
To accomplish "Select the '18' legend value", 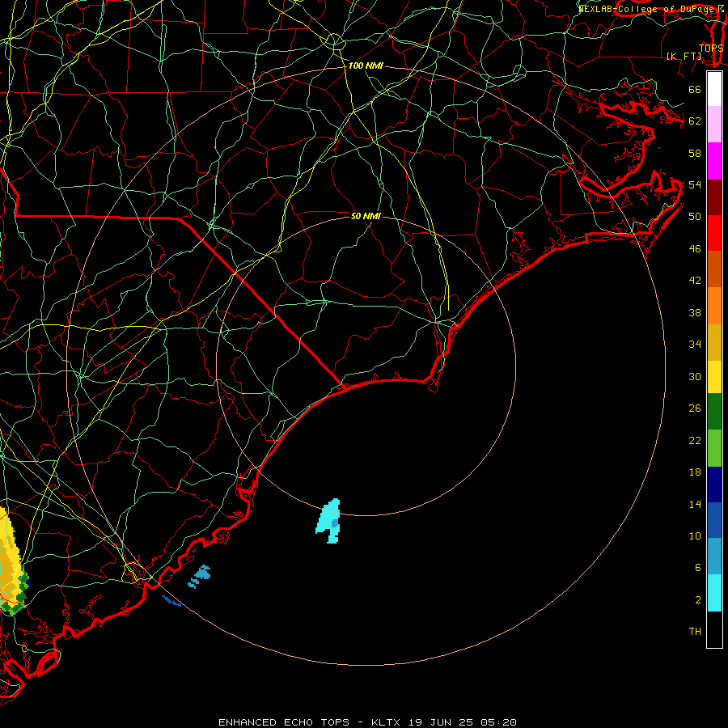I will click(695, 472).
